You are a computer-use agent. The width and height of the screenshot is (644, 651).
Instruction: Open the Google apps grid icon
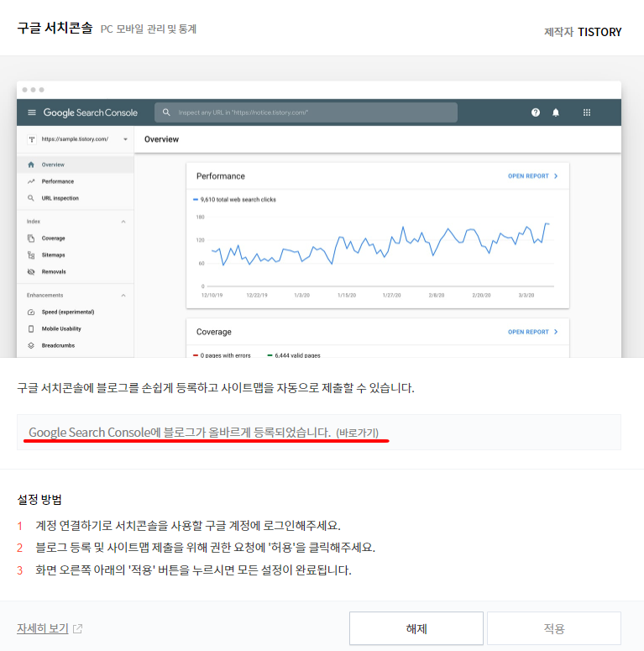(x=587, y=112)
